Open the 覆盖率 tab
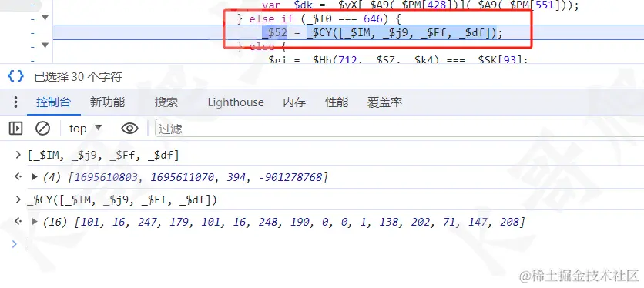Viewport: 644px width, 288px height. point(384,102)
